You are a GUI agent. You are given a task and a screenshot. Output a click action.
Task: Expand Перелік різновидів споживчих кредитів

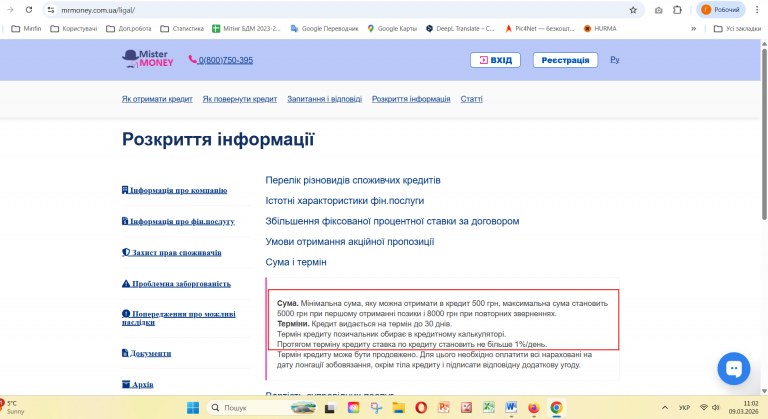(x=353, y=180)
